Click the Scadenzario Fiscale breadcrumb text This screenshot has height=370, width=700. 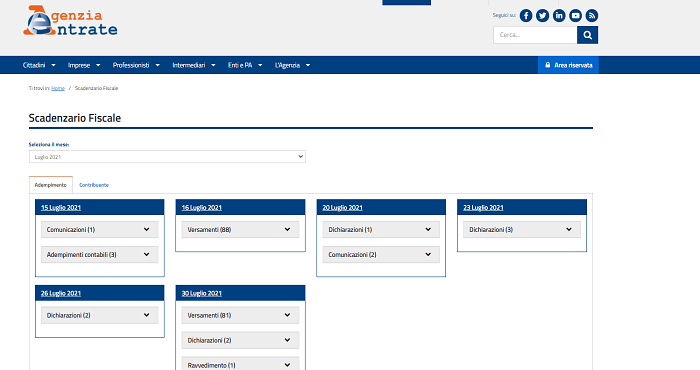tap(96, 88)
